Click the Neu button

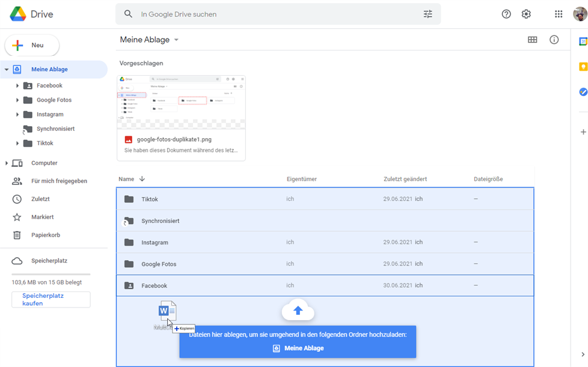[32, 45]
